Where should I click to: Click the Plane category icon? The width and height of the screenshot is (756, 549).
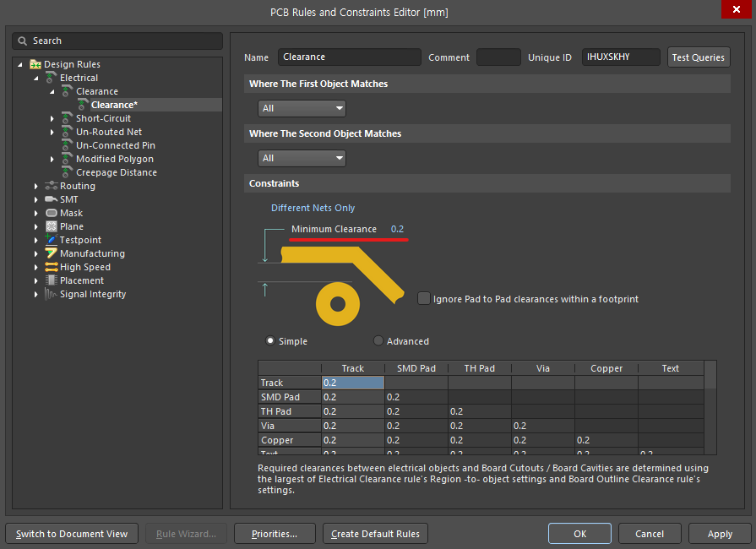click(52, 226)
